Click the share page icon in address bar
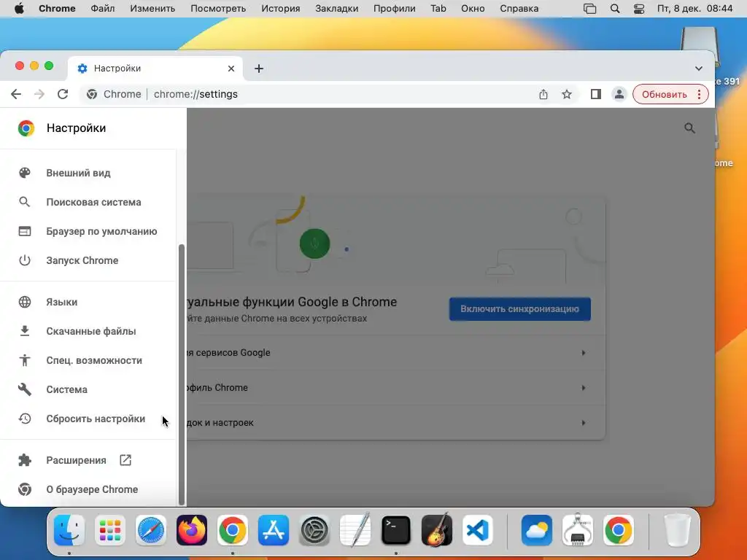 pyautogui.click(x=543, y=94)
